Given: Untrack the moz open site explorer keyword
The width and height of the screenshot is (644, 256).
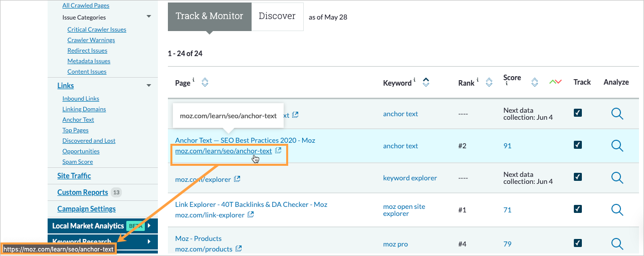Looking at the screenshot, I should tap(578, 209).
